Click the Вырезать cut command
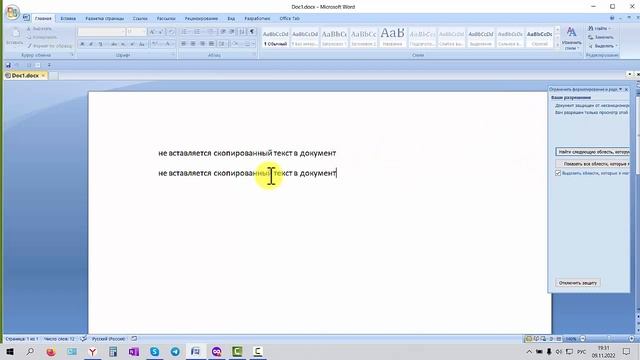The height and width of the screenshot is (360, 640). click(x=40, y=29)
